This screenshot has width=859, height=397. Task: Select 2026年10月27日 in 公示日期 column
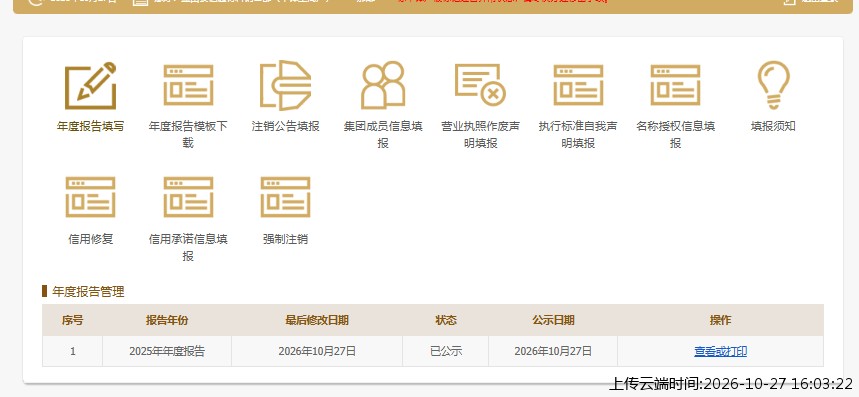coord(553,352)
